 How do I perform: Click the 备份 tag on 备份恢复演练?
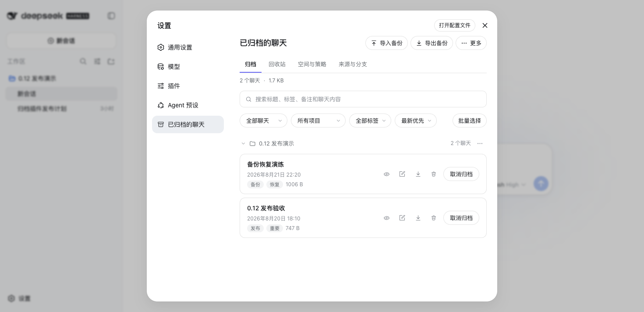pyautogui.click(x=255, y=184)
